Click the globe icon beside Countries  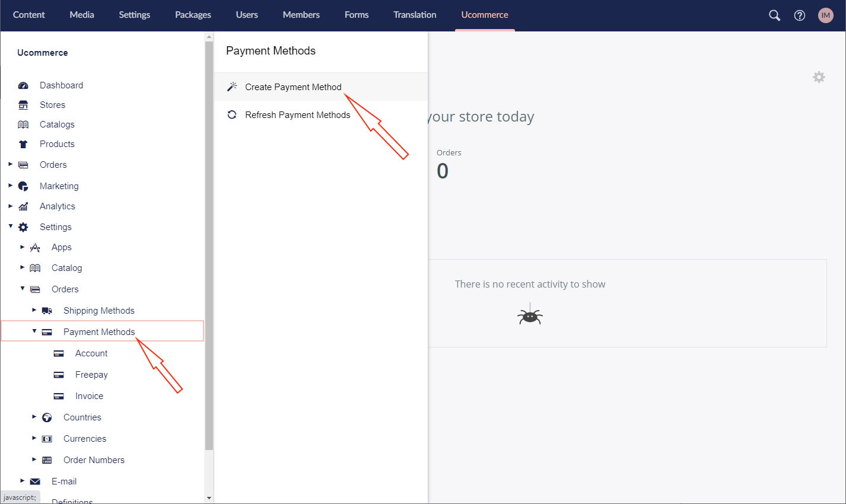tap(47, 417)
